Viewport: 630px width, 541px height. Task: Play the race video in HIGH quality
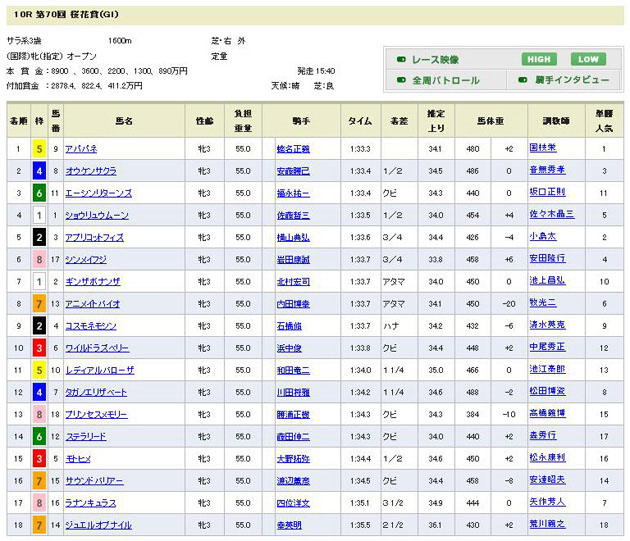click(x=537, y=59)
